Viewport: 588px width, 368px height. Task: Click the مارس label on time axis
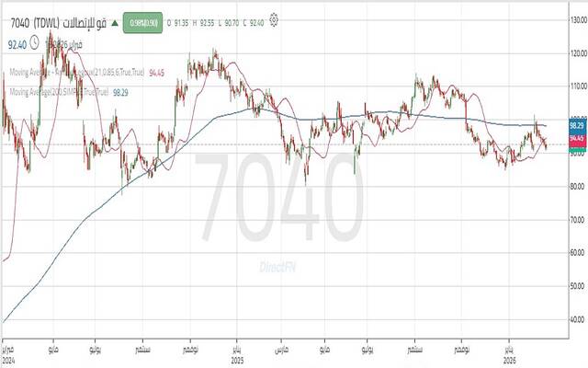[x=279, y=350]
